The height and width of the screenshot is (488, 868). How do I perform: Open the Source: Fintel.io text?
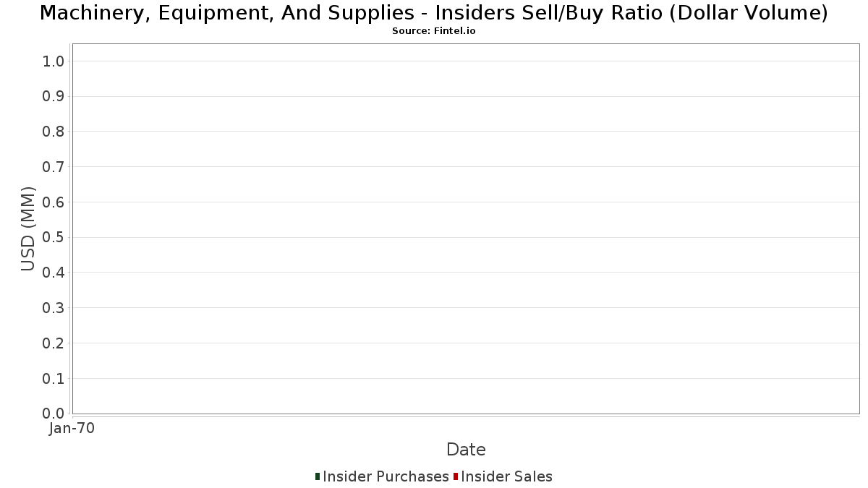point(433,31)
